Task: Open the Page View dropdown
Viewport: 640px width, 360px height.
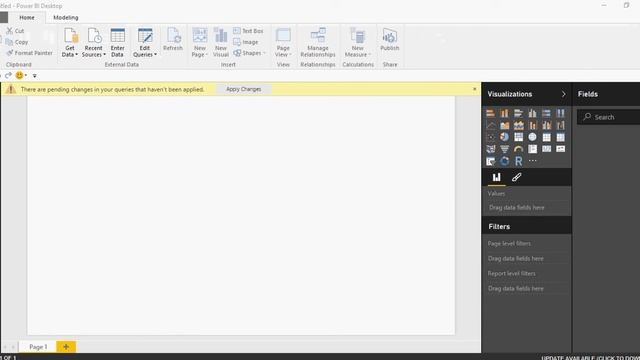Action: 283,42
